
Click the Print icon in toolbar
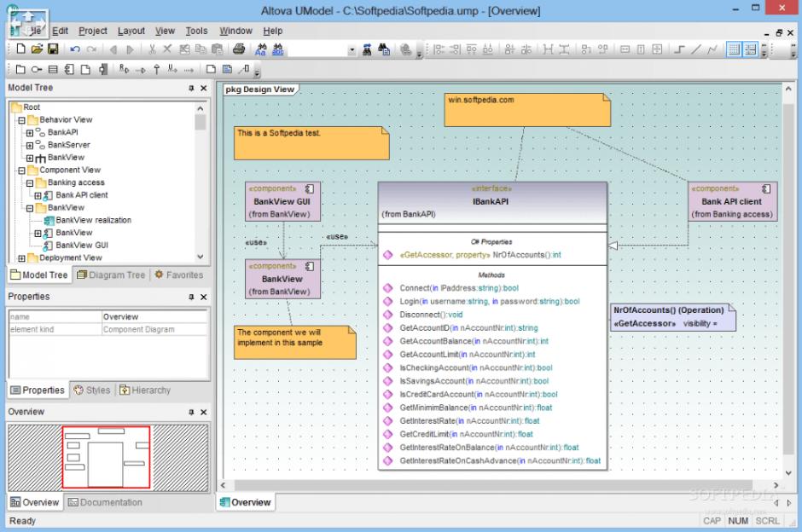tap(240, 50)
